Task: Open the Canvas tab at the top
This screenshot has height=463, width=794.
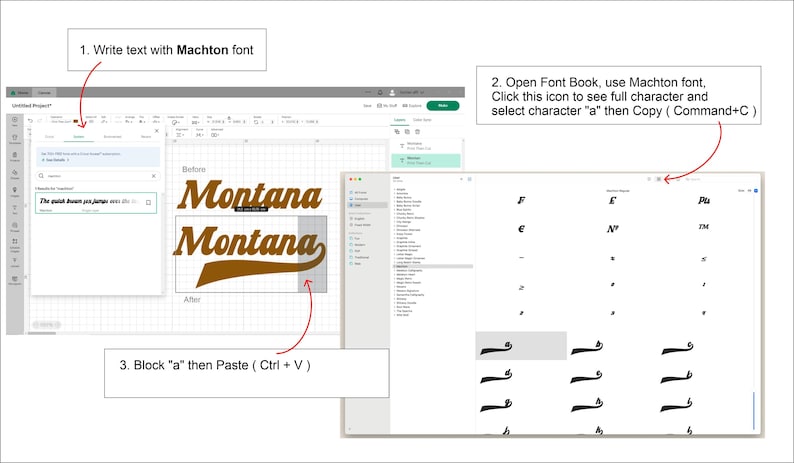Action: click(x=45, y=93)
